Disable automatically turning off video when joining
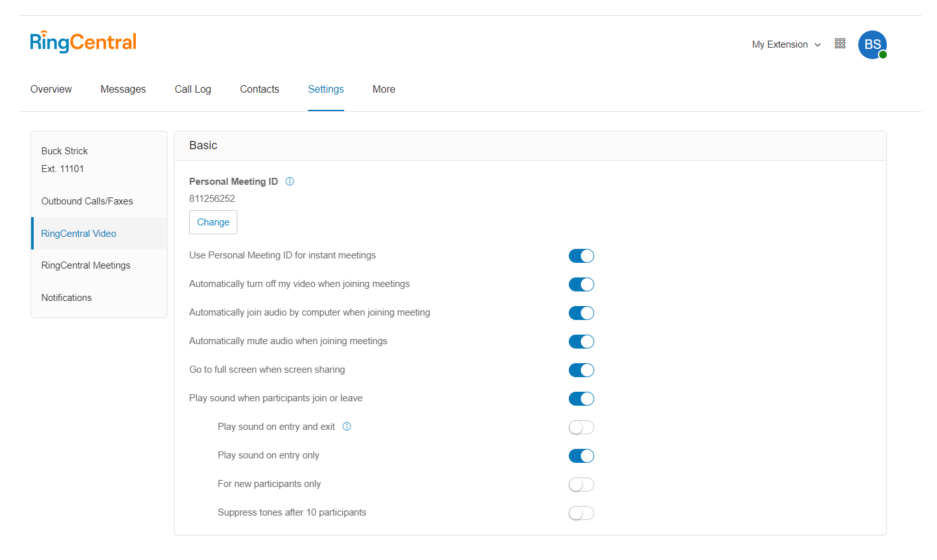This screenshot has width=937, height=560. point(581,284)
